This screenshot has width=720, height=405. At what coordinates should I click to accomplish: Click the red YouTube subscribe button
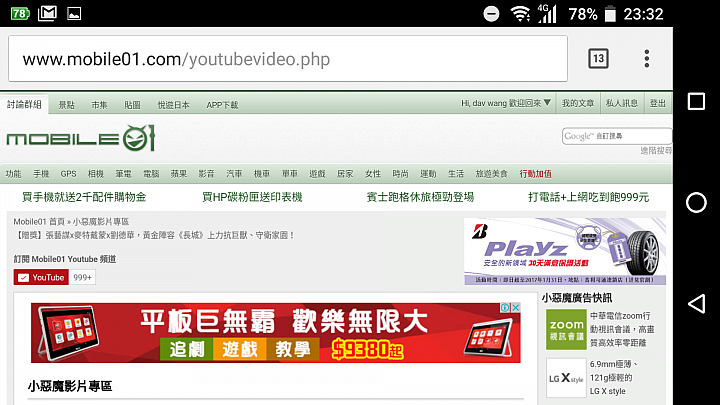[x=41, y=277]
